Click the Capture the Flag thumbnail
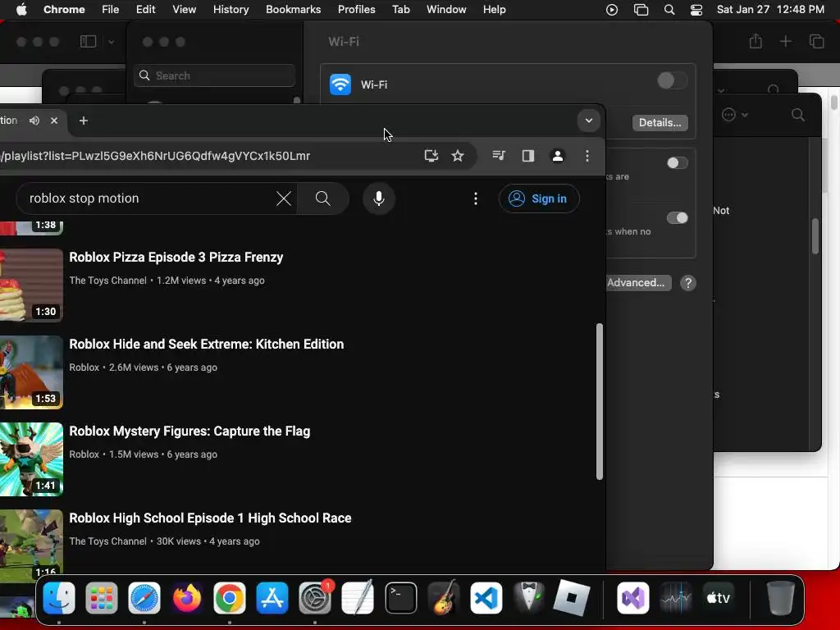 [x=31, y=459]
